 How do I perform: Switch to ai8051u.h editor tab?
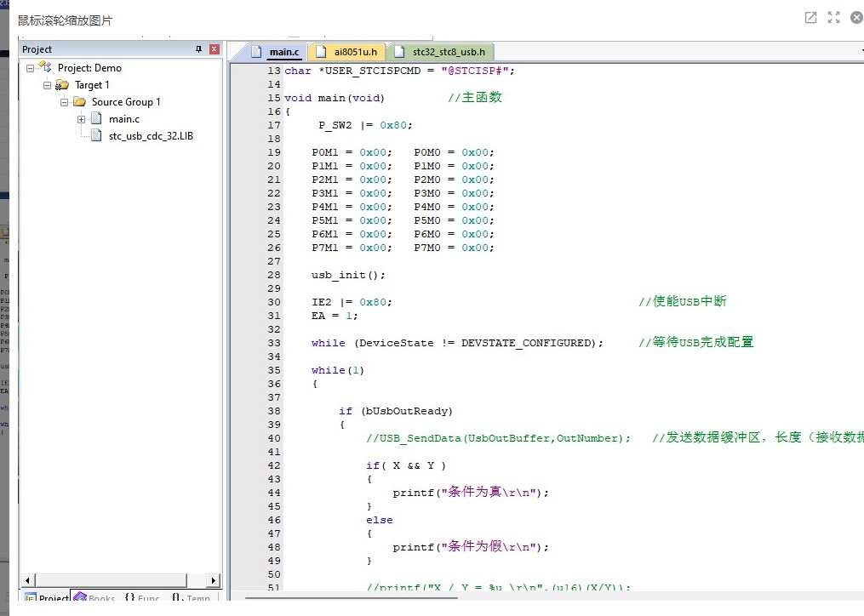coord(347,52)
